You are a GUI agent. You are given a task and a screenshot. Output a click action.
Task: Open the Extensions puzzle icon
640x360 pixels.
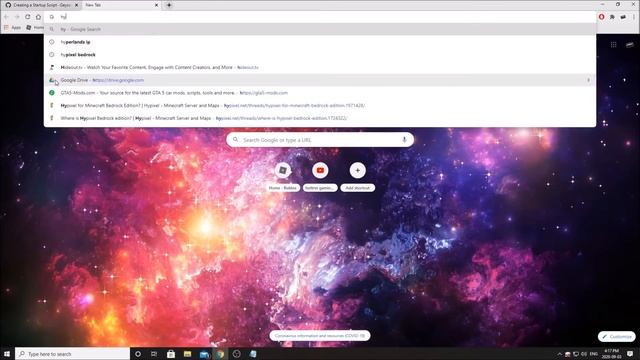[612, 17]
